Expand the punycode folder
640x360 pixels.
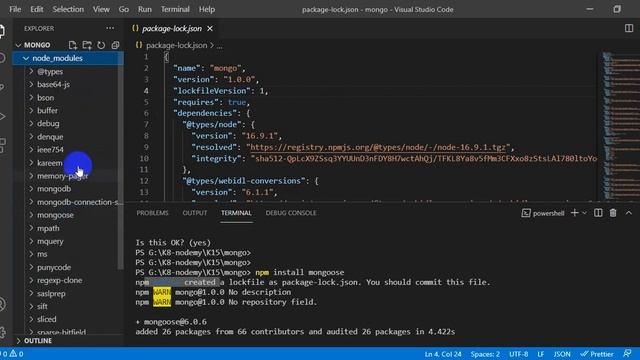pos(54,267)
